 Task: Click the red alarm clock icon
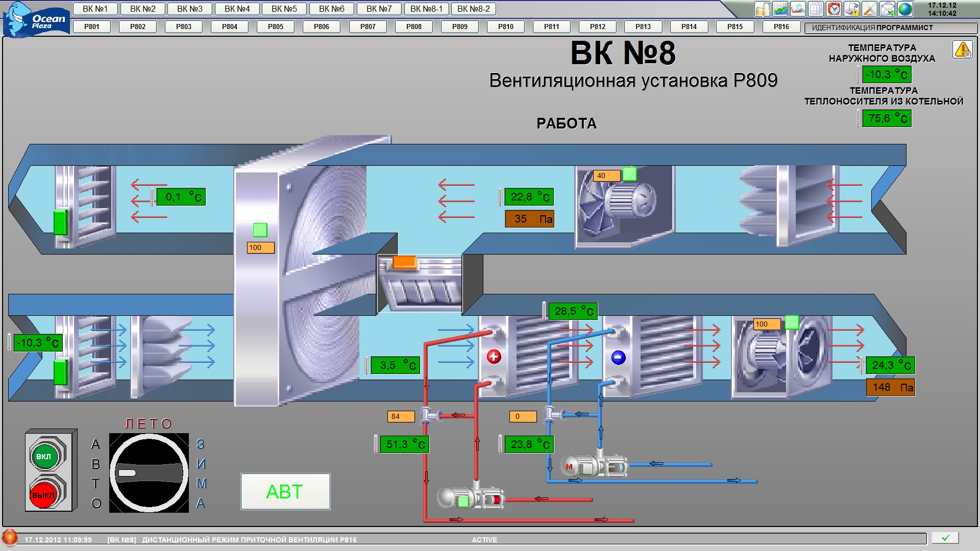point(834,9)
